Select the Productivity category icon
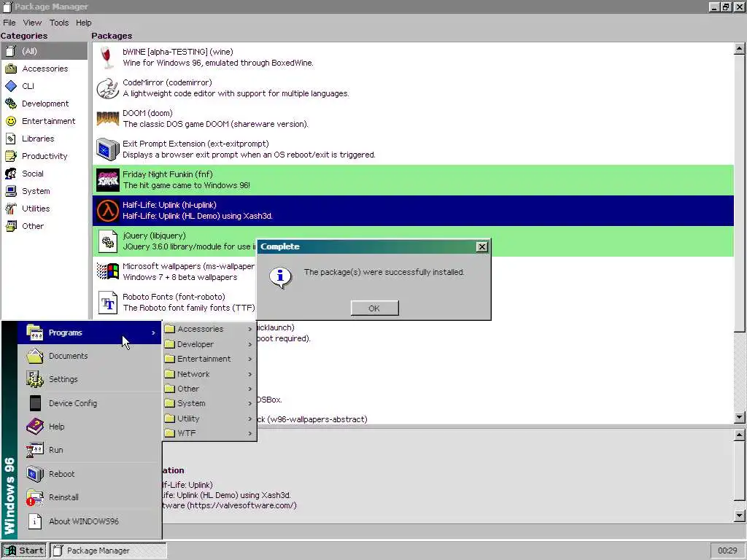The image size is (747, 560). (11, 156)
